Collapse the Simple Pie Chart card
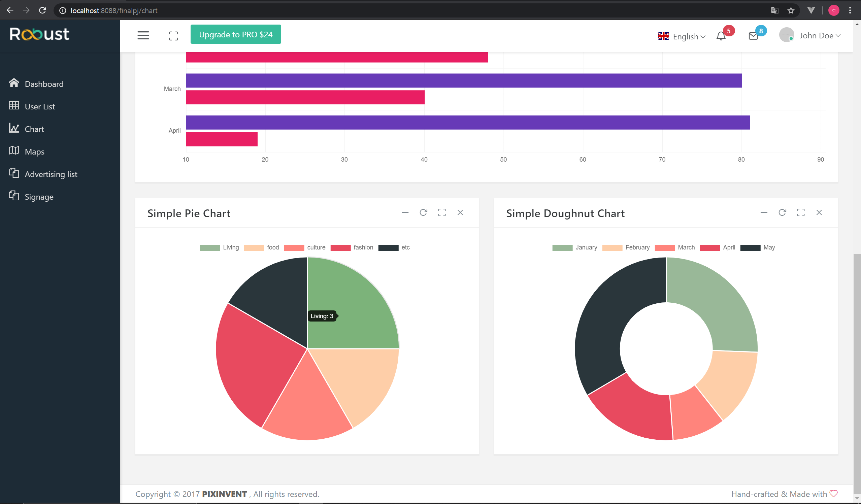This screenshot has width=861, height=504. click(x=405, y=212)
